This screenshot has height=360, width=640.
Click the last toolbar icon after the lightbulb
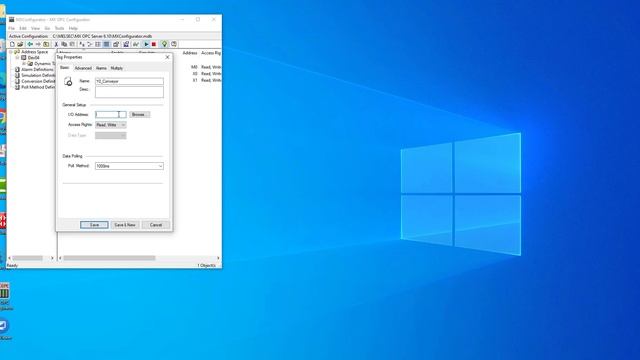174,44
